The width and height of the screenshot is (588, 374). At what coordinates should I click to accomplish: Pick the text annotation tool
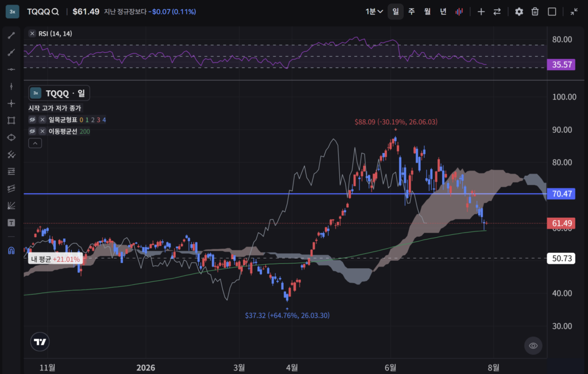[x=11, y=223]
